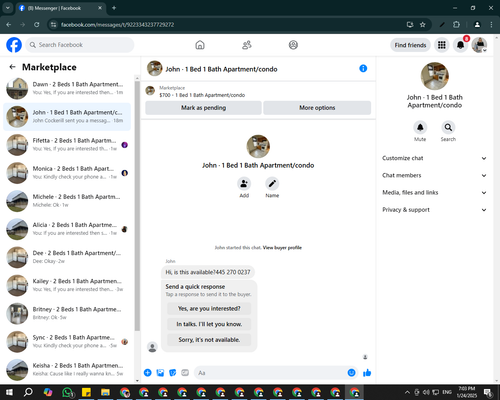Open the Friends icon in top navigation

(247, 45)
